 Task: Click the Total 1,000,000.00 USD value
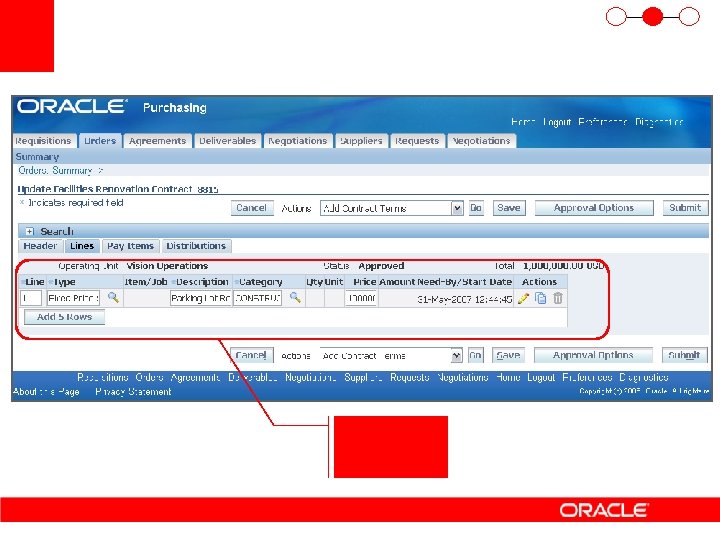click(563, 266)
